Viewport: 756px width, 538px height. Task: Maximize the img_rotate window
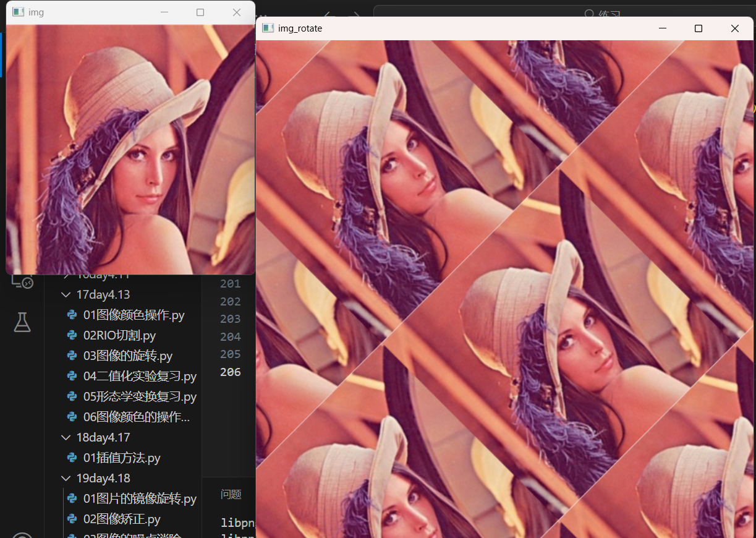point(699,28)
